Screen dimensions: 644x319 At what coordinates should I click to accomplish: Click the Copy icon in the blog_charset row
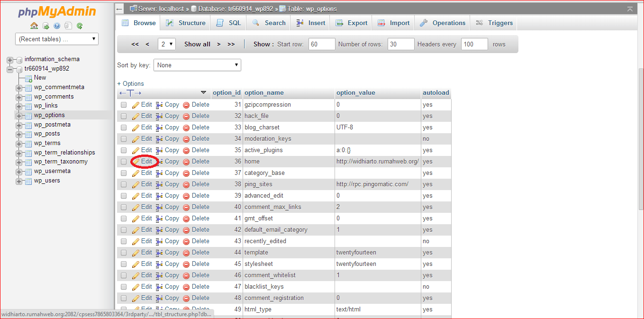click(x=159, y=128)
